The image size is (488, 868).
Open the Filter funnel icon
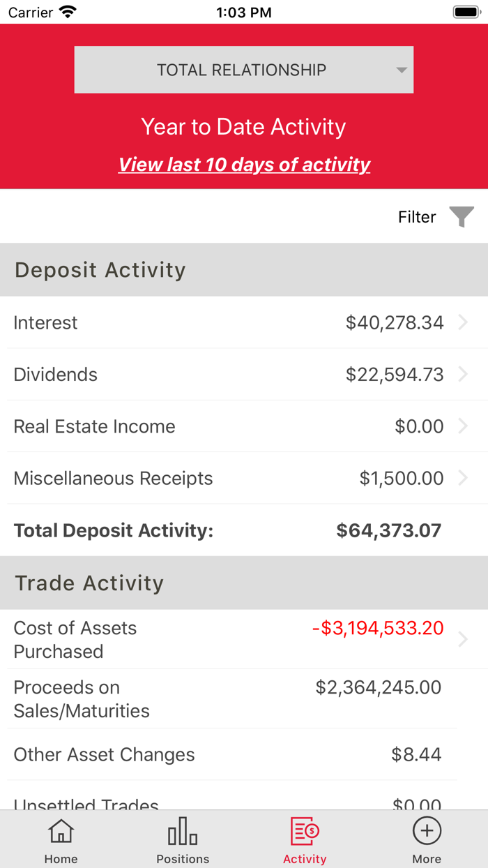click(462, 216)
